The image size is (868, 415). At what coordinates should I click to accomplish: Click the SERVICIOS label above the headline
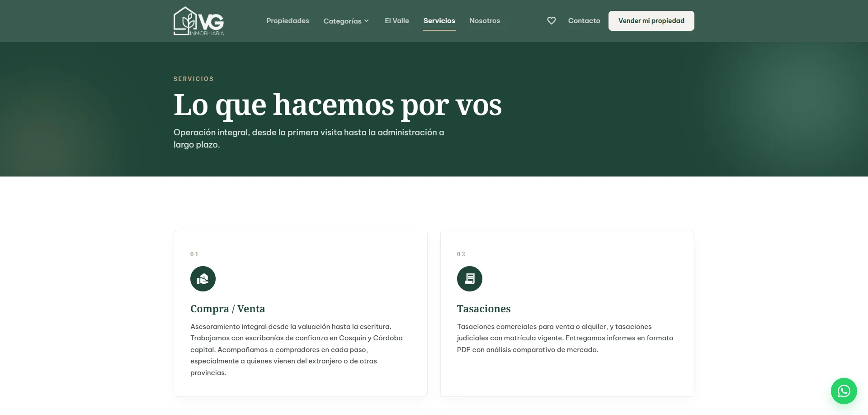(193, 79)
